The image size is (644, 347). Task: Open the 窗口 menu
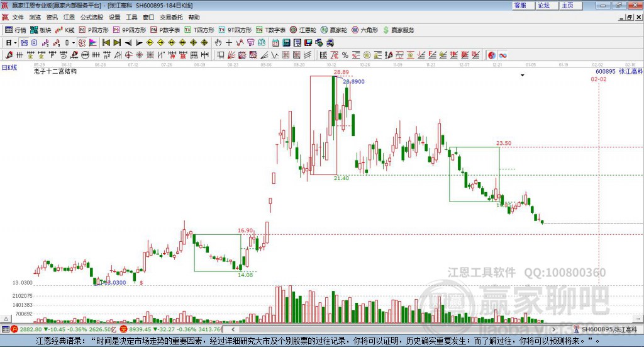(148, 17)
